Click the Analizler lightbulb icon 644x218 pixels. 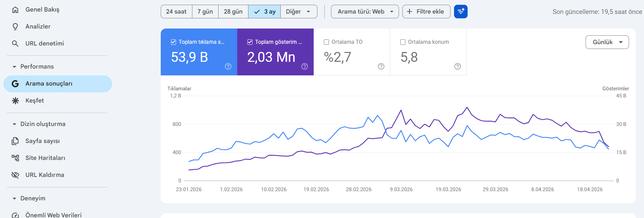[x=15, y=26]
